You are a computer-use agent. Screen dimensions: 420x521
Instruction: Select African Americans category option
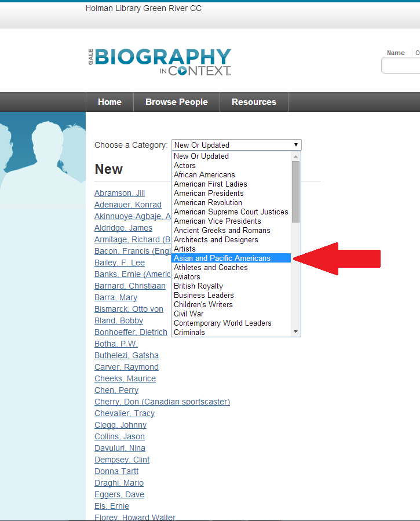tap(231, 175)
